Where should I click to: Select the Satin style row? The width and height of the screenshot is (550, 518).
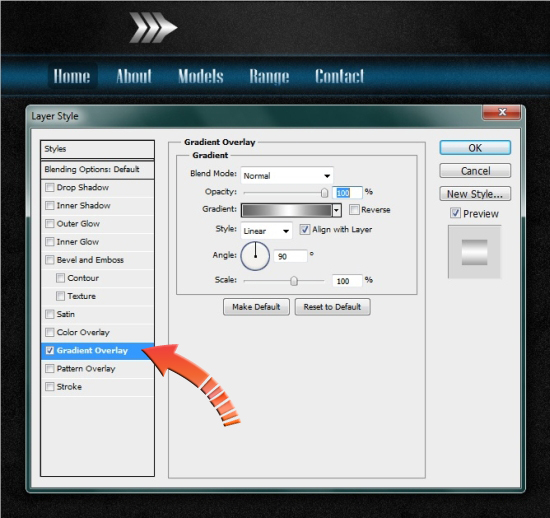tap(98, 314)
